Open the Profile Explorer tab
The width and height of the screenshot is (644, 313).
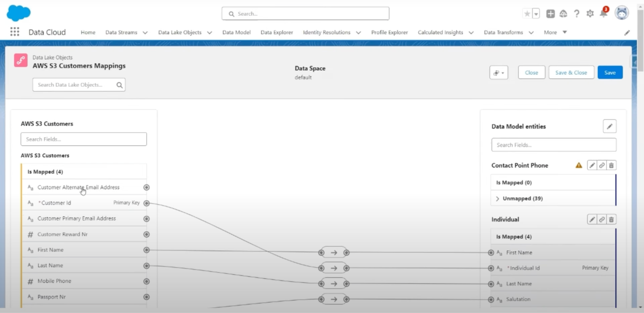(389, 32)
